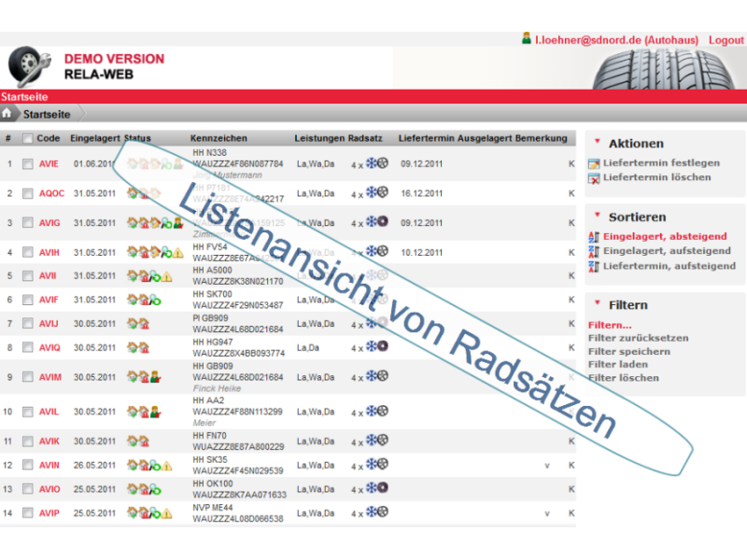Toggle the select-all checkbox in the table header
The width and height of the screenshot is (747, 560).
27,139
